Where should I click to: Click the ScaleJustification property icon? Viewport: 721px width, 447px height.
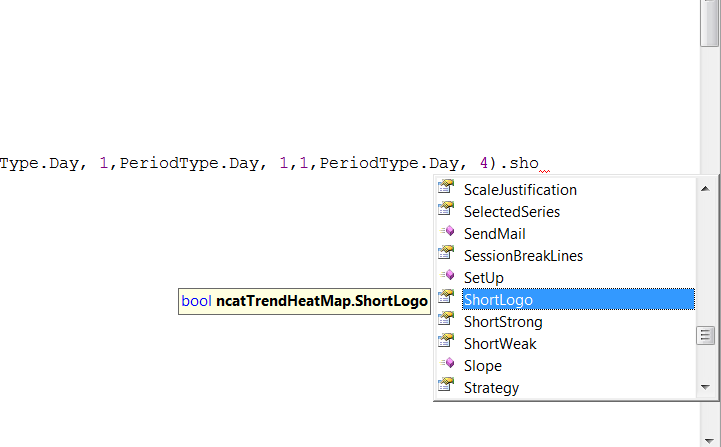click(x=446, y=189)
